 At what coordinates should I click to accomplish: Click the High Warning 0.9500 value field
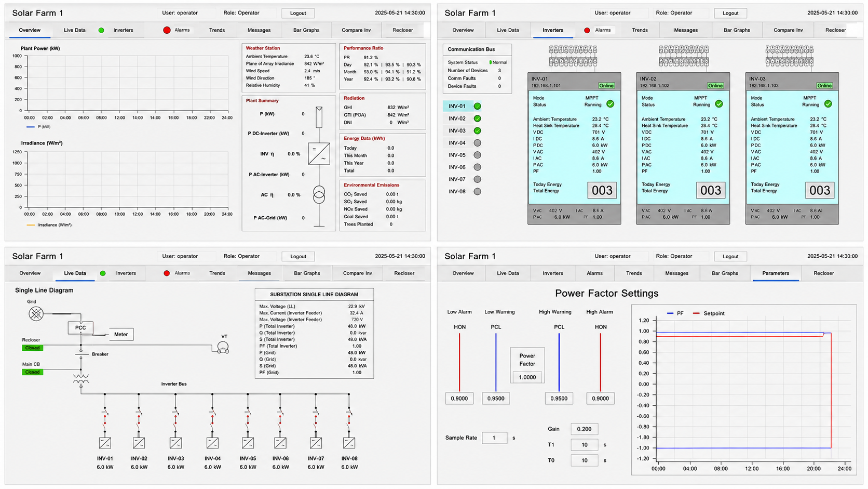559,399
